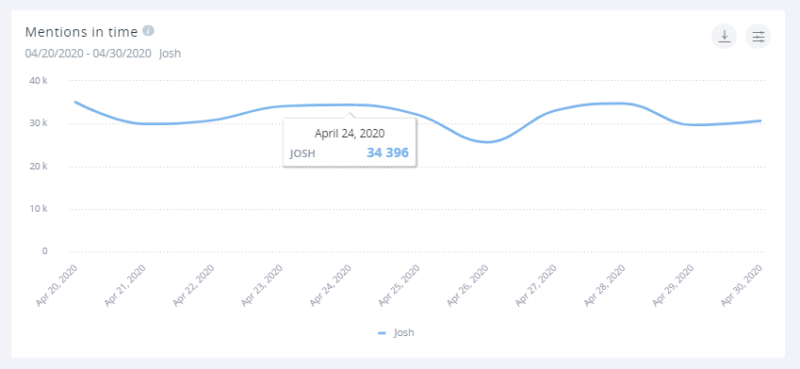
Task: Click the line's dip at Apr 26
Action: [x=487, y=142]
